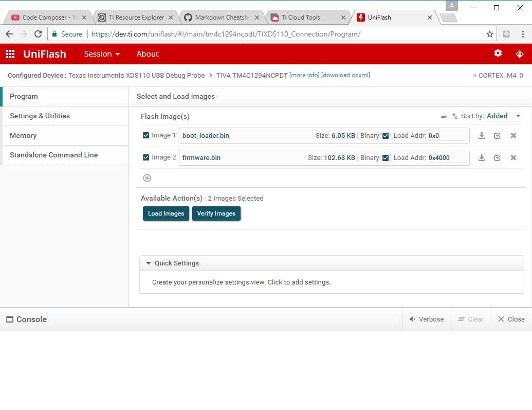Click the Console panel title
Viewport: 532px width, 410px height.
click(27, 319)
